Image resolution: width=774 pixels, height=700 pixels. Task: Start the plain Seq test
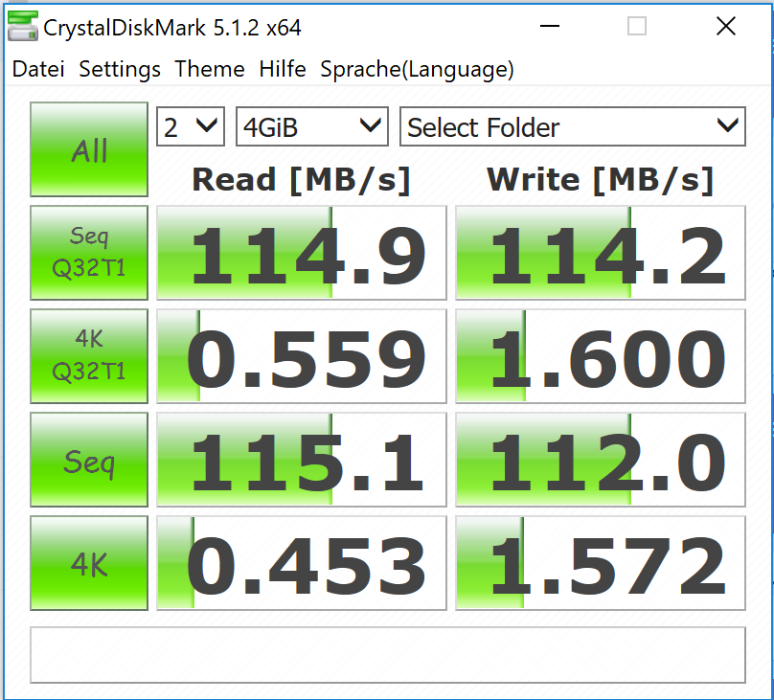89,460
